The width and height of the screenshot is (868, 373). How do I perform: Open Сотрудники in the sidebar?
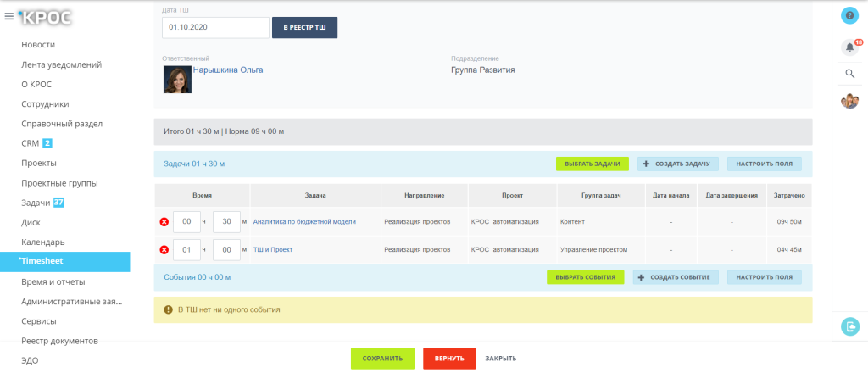tap(46, 104)
